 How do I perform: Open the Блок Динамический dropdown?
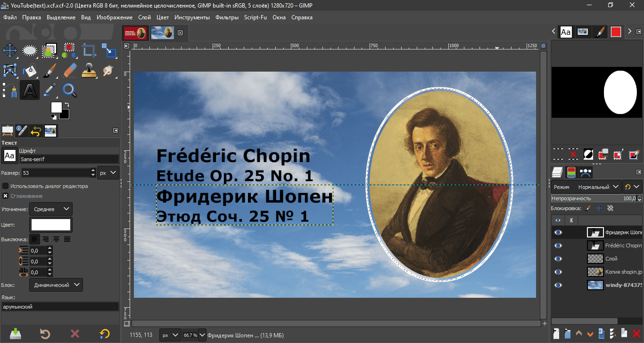pos(56,285)
